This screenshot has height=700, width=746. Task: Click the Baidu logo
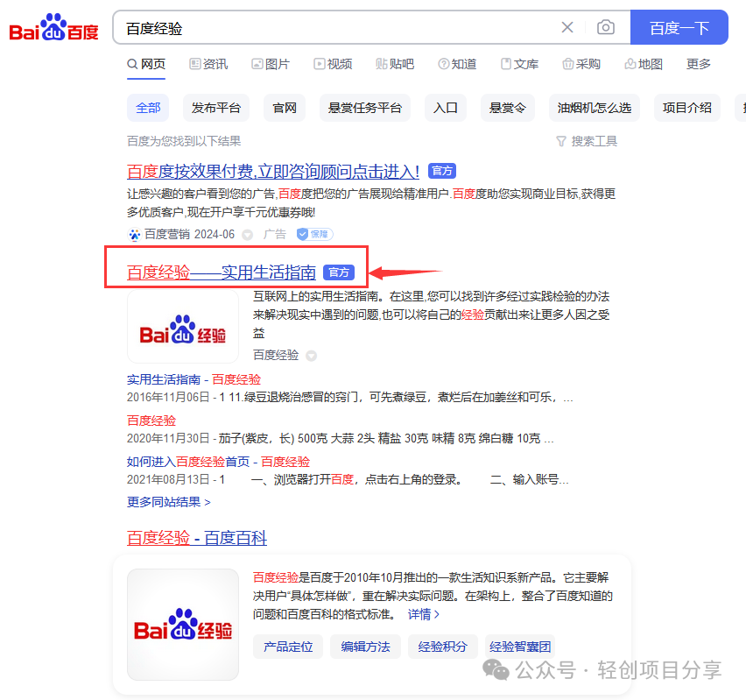click(x=53, y=28)
